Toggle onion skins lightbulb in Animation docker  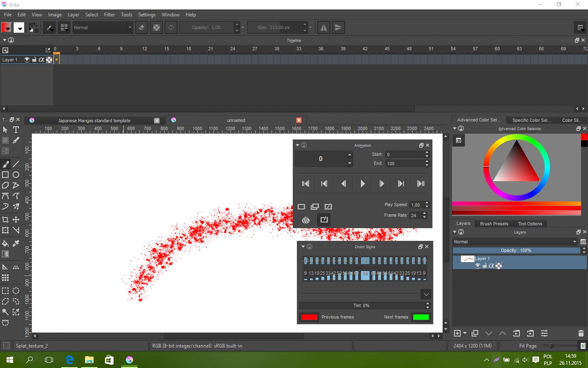306,220
